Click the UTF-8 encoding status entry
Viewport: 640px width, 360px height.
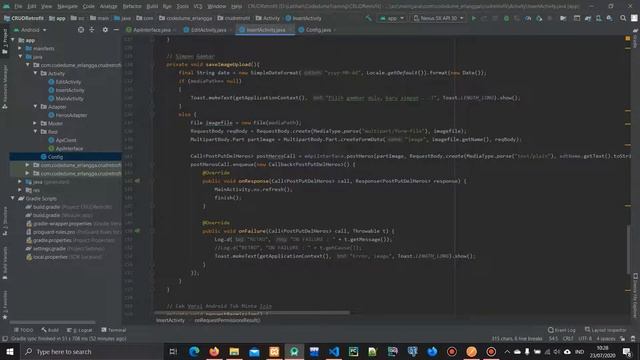pos(584,339)
